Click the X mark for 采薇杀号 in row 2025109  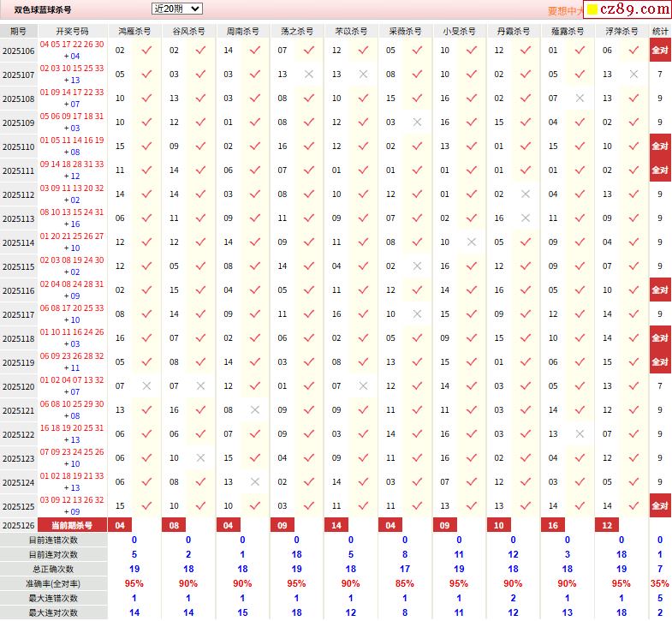click(417, 122)
